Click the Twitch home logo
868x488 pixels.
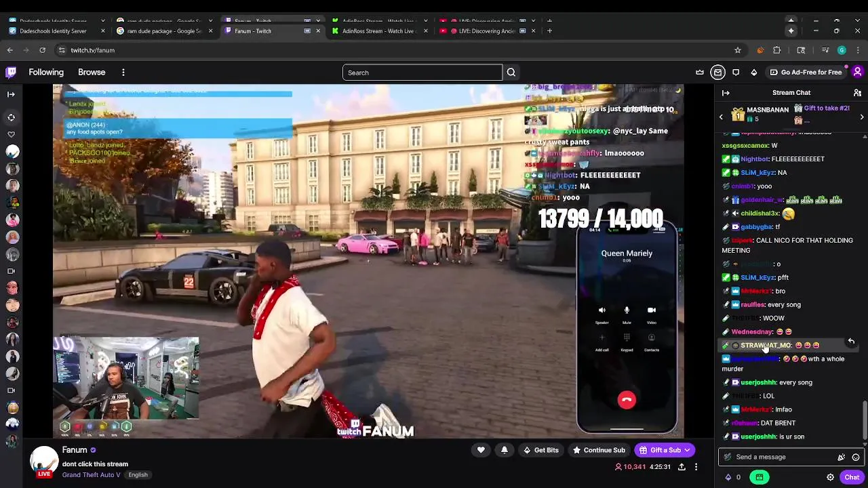click(x=11, y=73)
